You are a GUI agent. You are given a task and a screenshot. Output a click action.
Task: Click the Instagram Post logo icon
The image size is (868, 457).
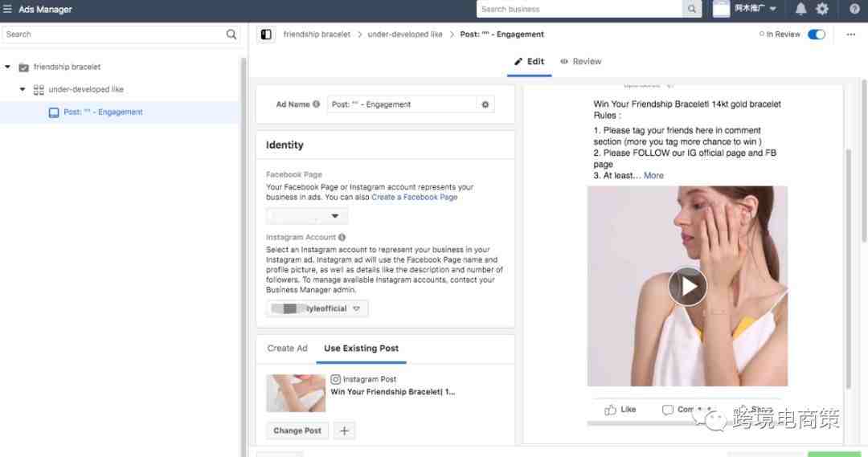click(x=335, y=380)
